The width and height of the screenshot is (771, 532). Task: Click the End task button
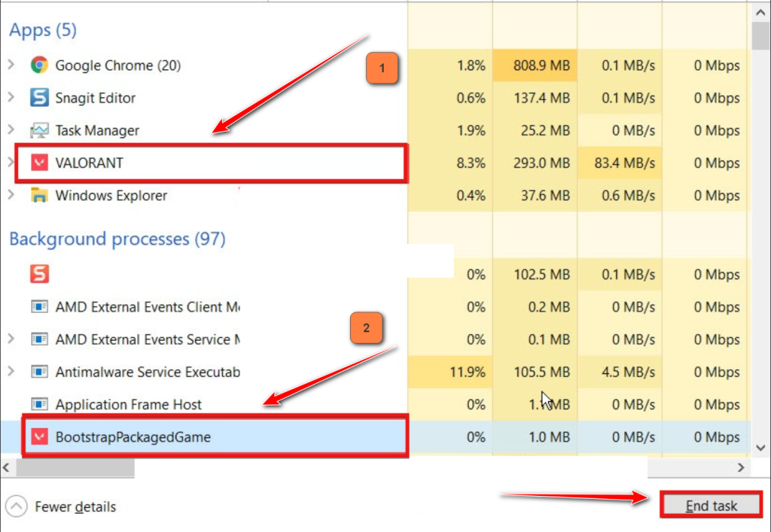click(x=711, y=505)
